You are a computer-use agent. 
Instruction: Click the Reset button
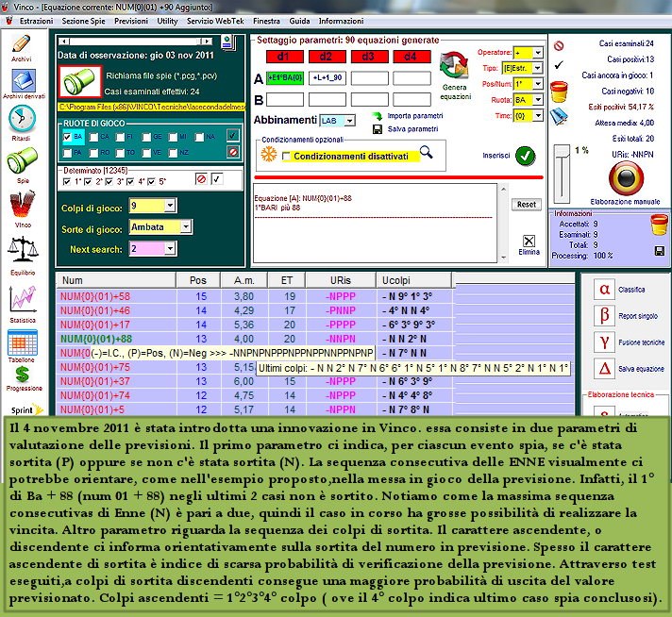(x=527, y=205)
